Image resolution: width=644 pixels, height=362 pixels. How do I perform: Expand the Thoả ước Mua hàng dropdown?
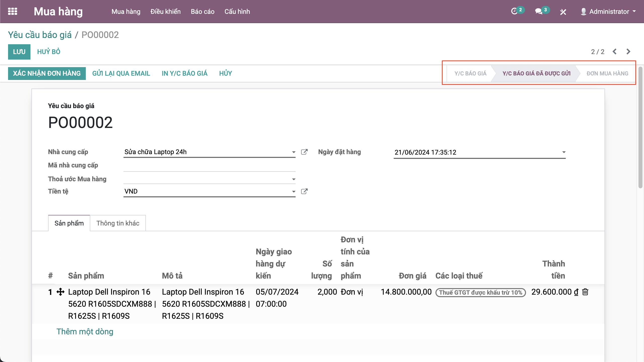(294, 179)
